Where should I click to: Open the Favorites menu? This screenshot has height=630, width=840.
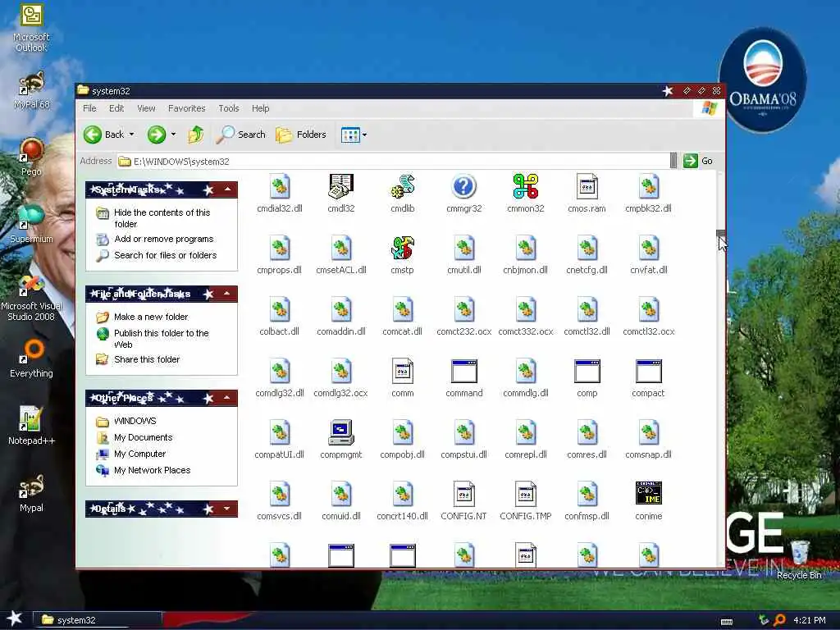(186, 108)
